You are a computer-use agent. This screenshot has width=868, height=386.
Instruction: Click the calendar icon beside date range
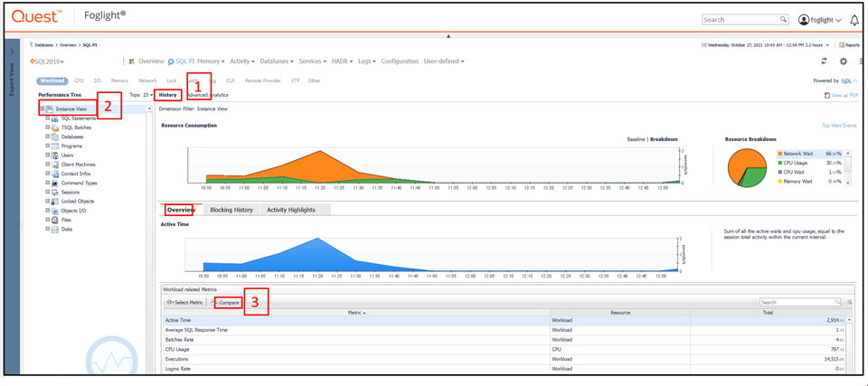(x=704, y=45)
